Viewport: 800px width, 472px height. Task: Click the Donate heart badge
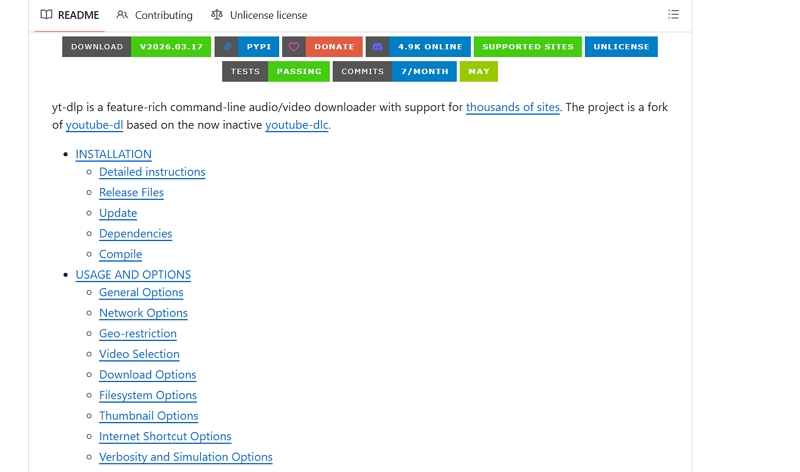coord(322,46)
